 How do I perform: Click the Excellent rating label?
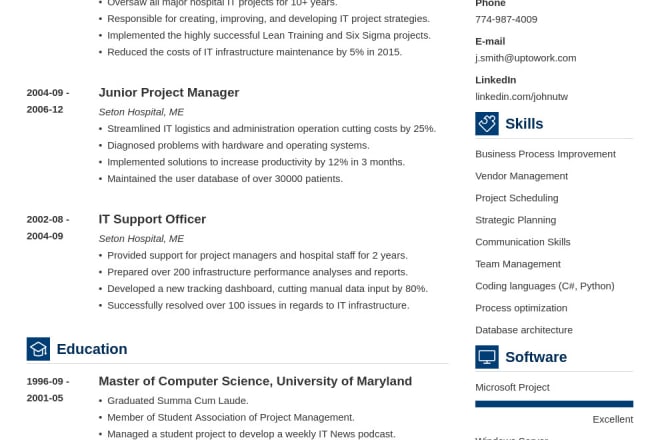pyautogui.click(x=612, y=419)
